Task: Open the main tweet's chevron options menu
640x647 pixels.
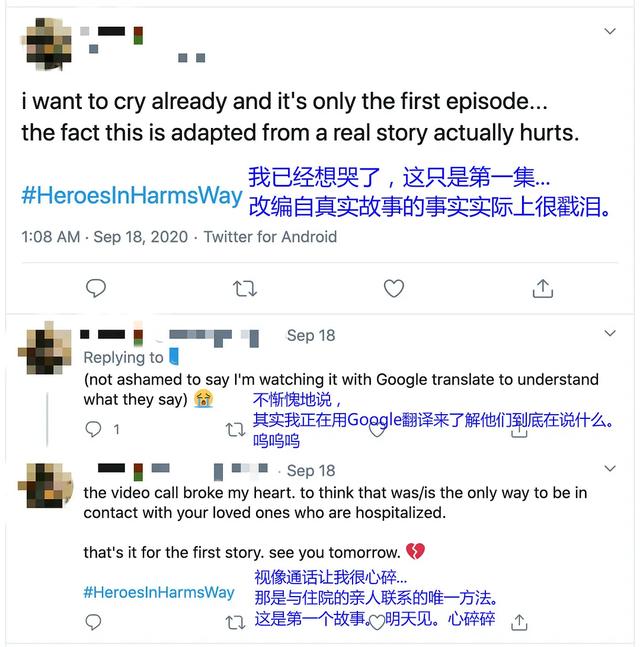Action: (x=610, y=31)
